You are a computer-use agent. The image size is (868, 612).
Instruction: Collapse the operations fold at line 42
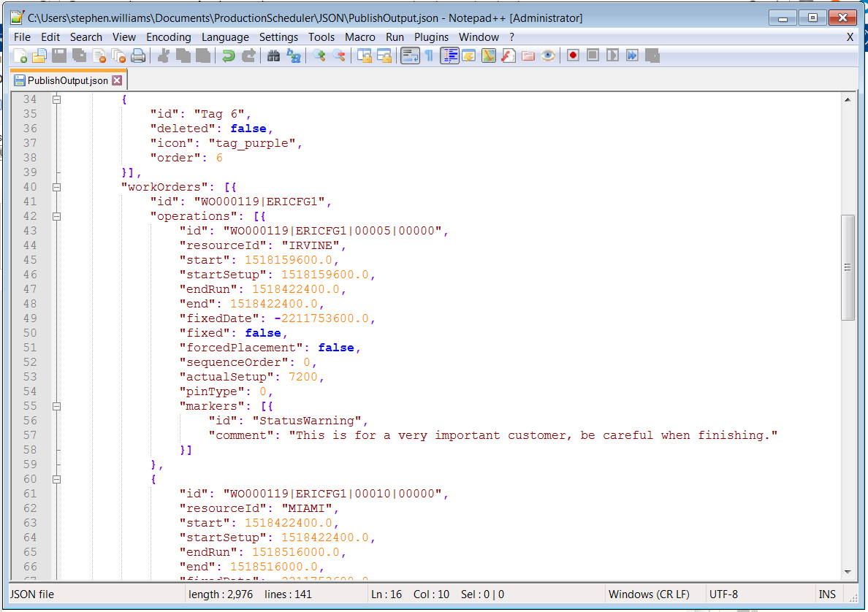56,216
